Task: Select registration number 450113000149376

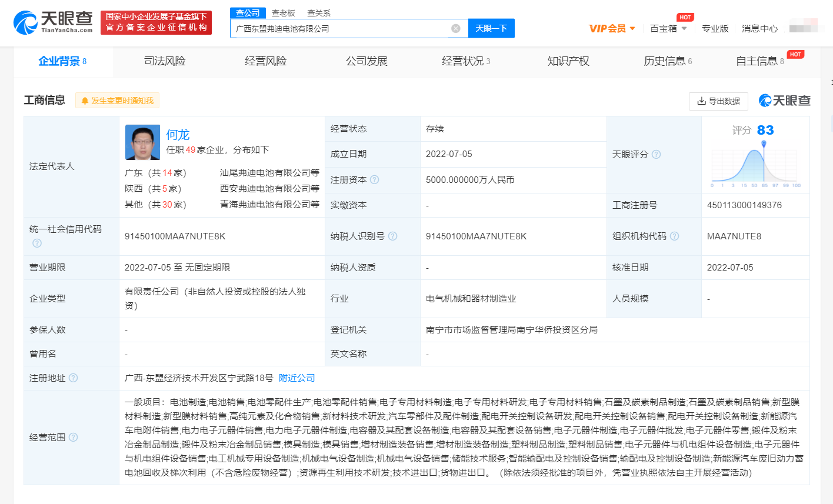Action: click(x=744, y=205)
